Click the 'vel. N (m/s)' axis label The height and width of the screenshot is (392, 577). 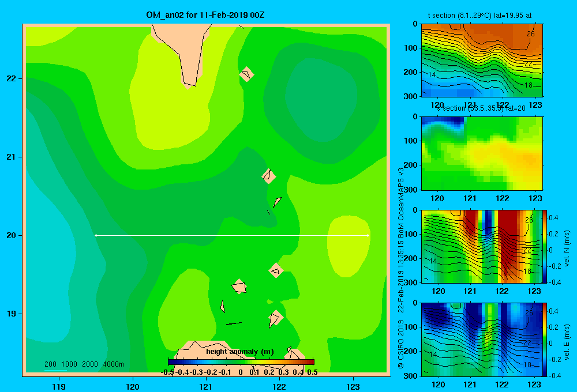(x=567, y=248)
